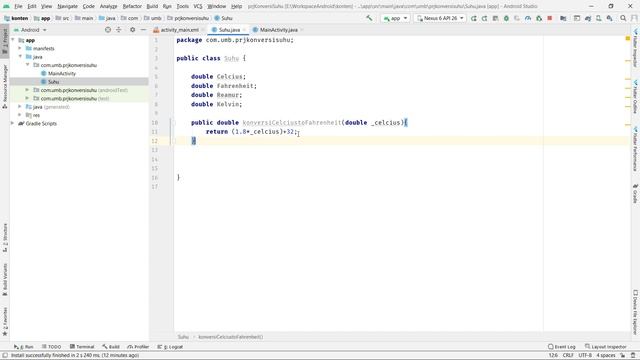Click the UTF-8 encoding in status bar
This screenshot has width=640, height=360.
(585, 356)
